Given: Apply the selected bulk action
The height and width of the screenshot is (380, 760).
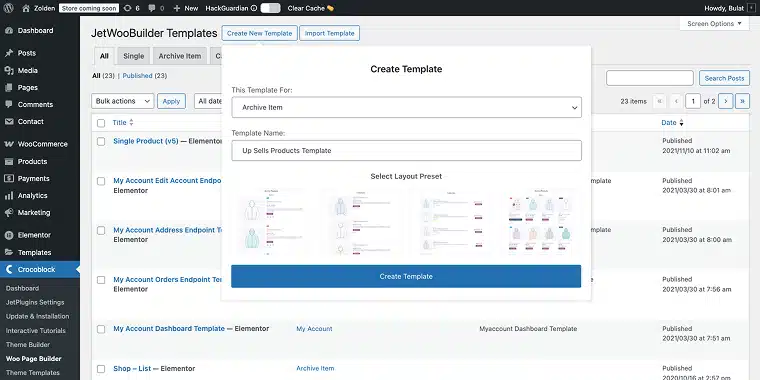Looking at the screenshot, I should point(171,101).
